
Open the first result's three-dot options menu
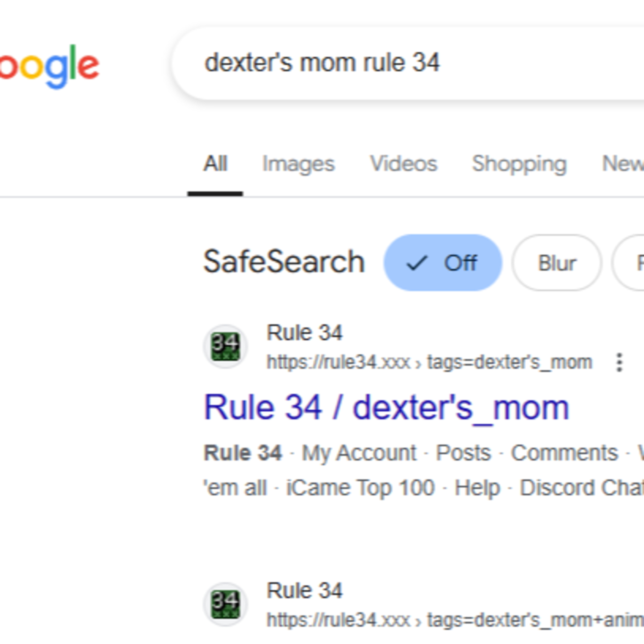click(x=619, y=362)
